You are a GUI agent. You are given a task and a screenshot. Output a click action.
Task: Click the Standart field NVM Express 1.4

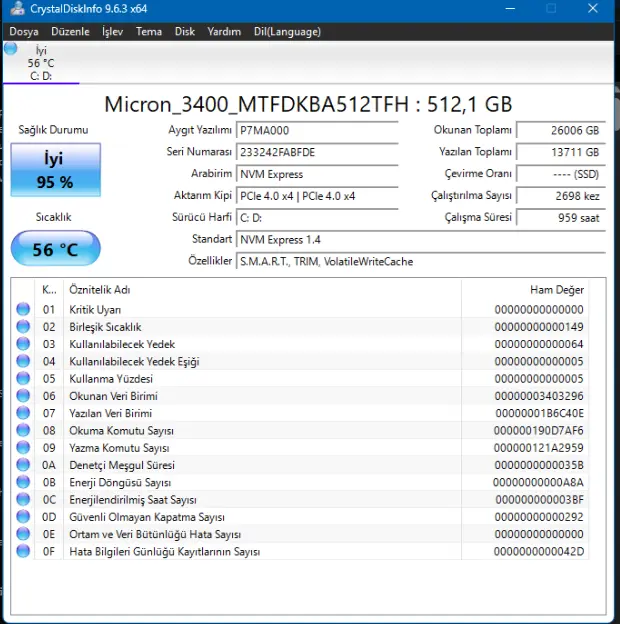point(421,240)
